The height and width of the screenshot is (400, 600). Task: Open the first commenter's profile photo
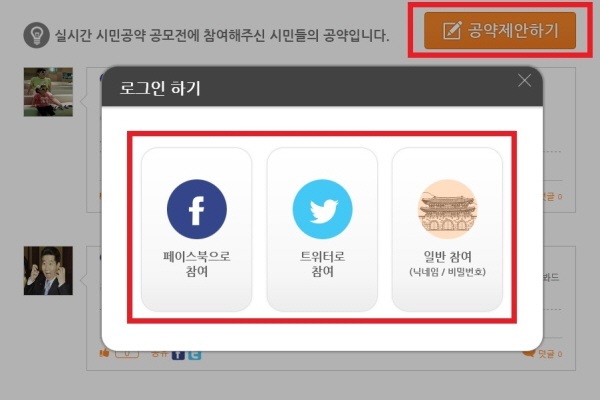pos(48,92)
